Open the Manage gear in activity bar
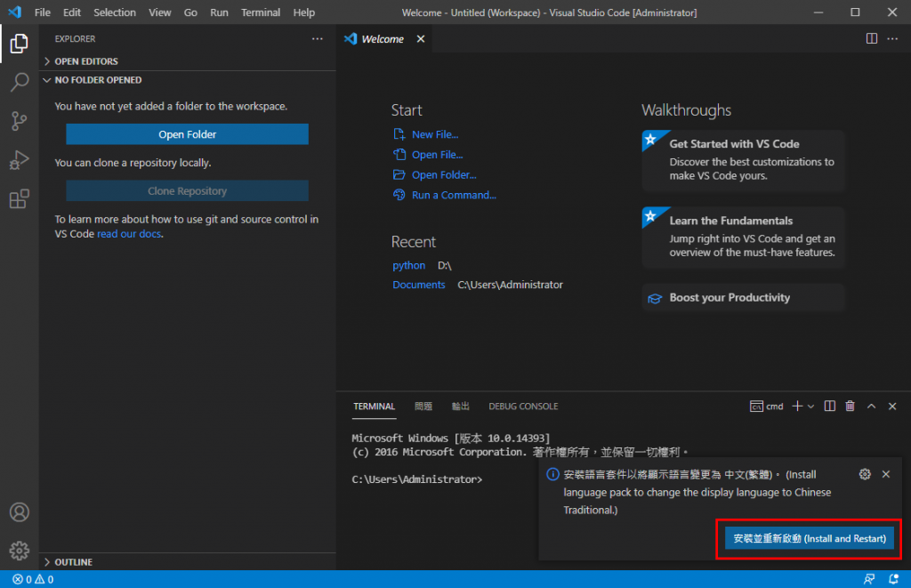911x588 pixels. 20,551
